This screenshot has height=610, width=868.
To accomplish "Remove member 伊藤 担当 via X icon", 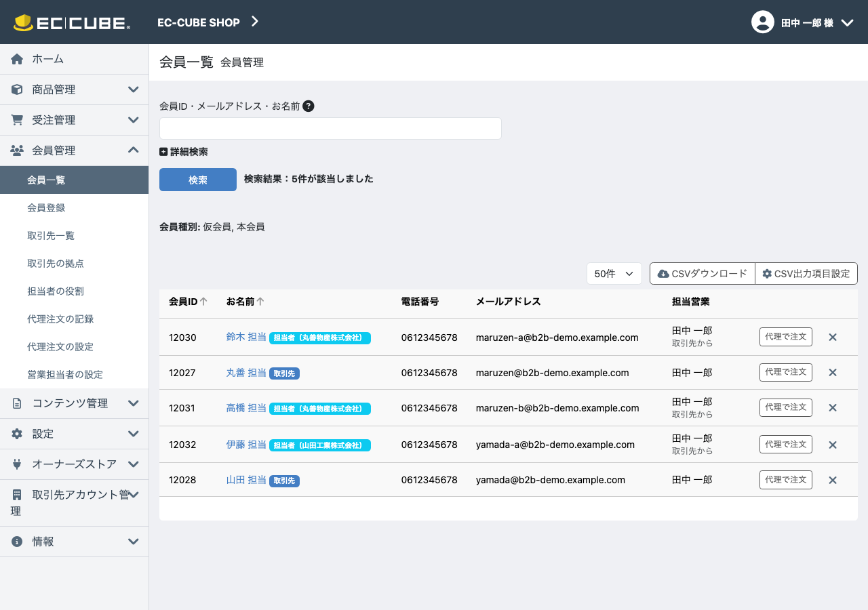I will click(833, 445).
